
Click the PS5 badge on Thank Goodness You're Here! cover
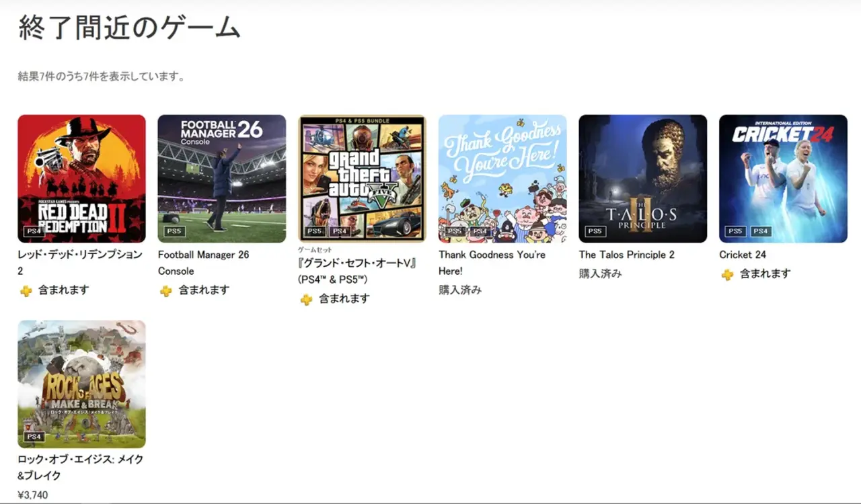455,232
